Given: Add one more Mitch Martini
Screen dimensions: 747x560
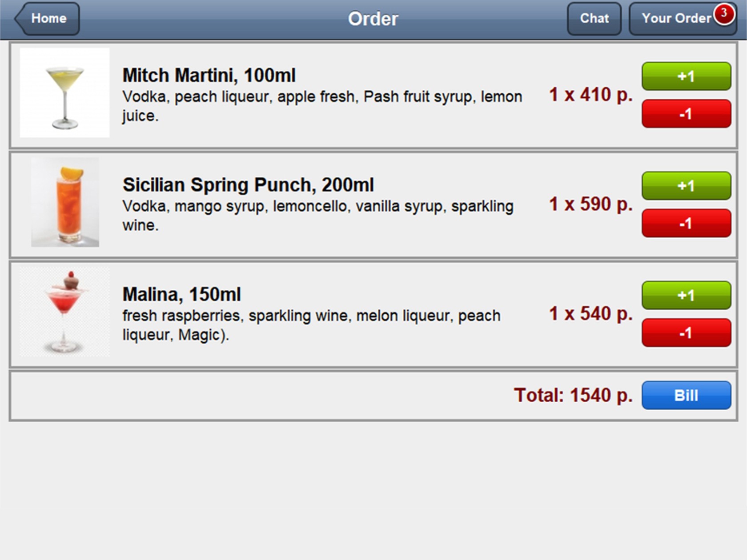Looking at the screenshot, I should [686, 76].
